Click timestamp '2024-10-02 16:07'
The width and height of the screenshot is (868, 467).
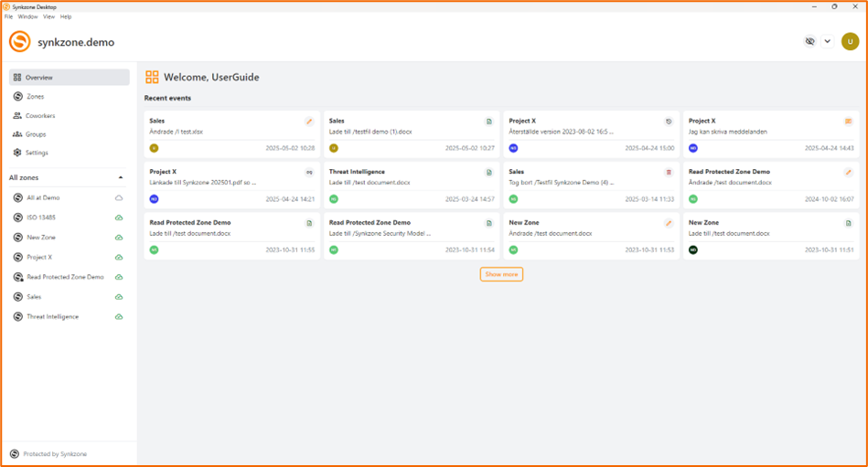tap(830, 199)
